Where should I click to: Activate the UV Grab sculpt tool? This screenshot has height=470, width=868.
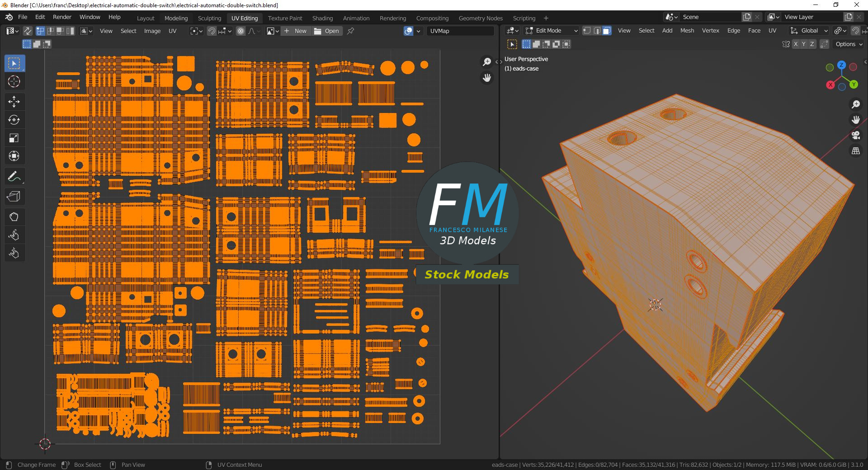tap(14, 217)
